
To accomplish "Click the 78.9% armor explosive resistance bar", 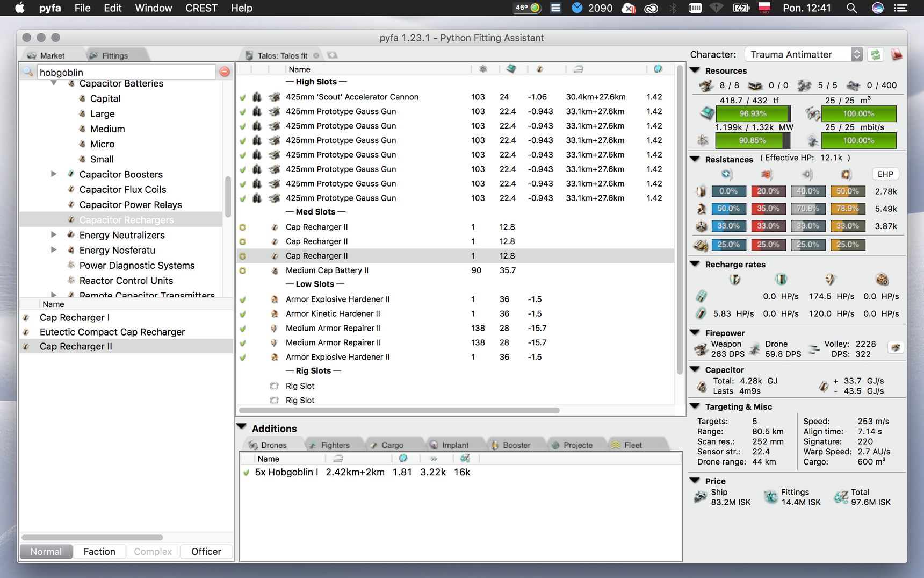I will click(847, 209).
